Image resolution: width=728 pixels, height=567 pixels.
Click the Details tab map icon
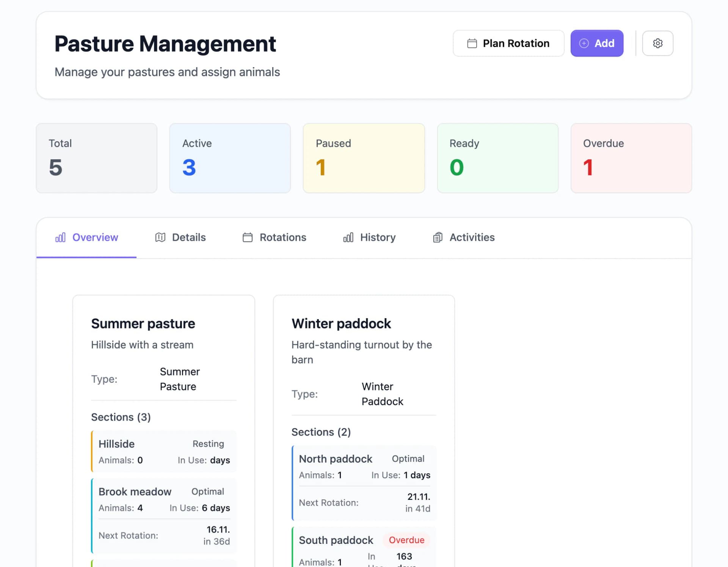[x=160, y=237]
